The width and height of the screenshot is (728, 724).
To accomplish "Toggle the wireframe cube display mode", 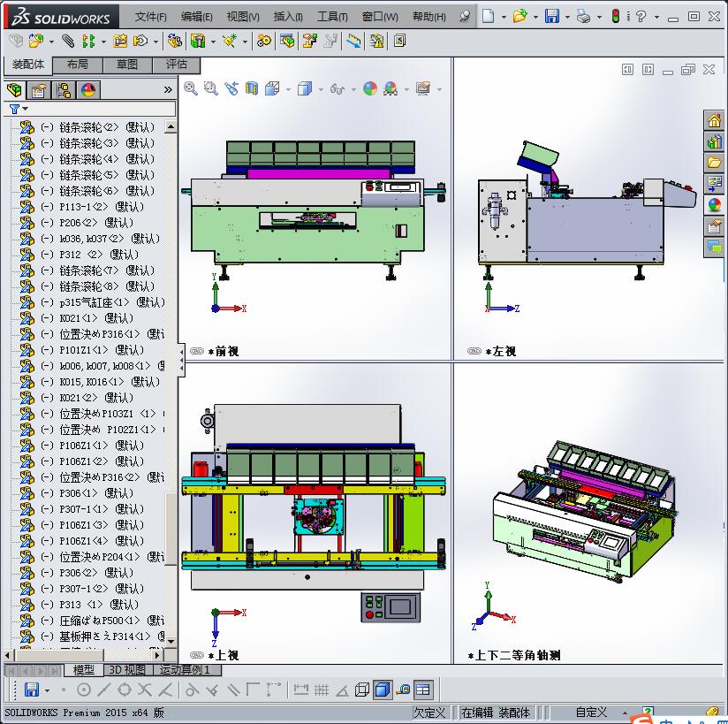I will tap(361, 690).
